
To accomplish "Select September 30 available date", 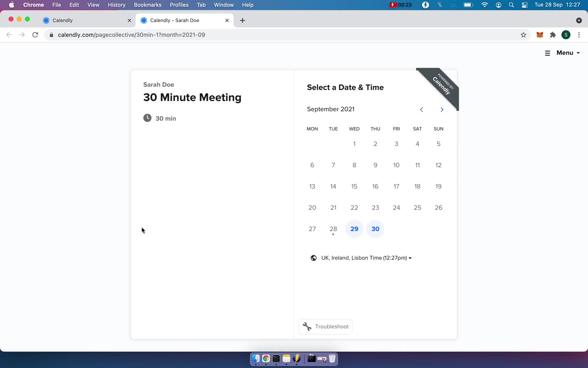I will click(375, 228).
